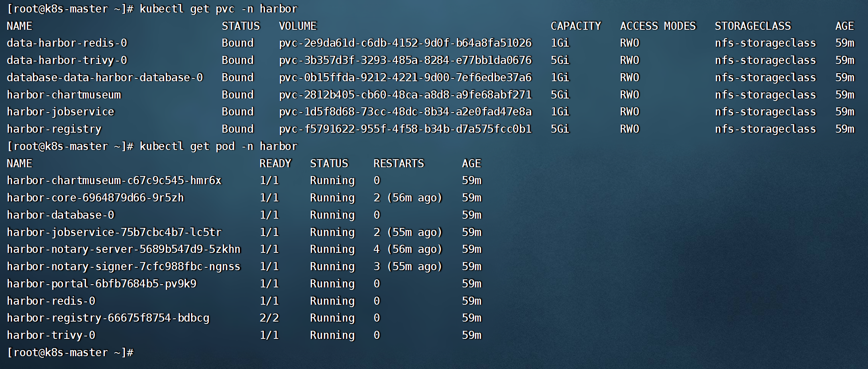
Task: Select the database-data-harbor-database-0 PVC name
Action: tap(104, 77)
